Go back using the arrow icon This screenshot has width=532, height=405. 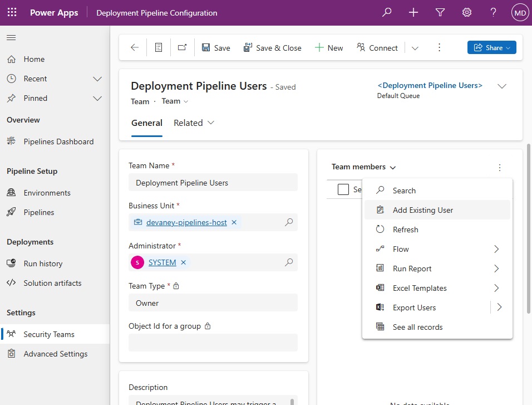point(135,47)
